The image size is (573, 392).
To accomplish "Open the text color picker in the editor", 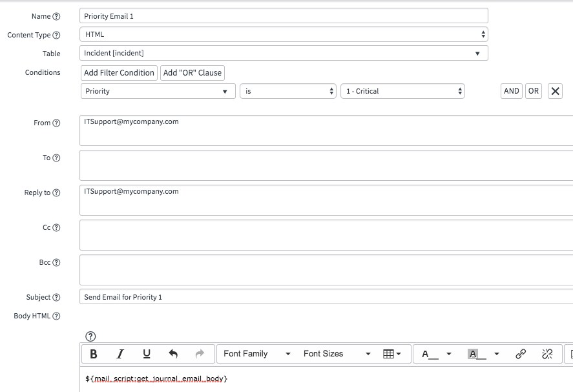I will [425, 353].
